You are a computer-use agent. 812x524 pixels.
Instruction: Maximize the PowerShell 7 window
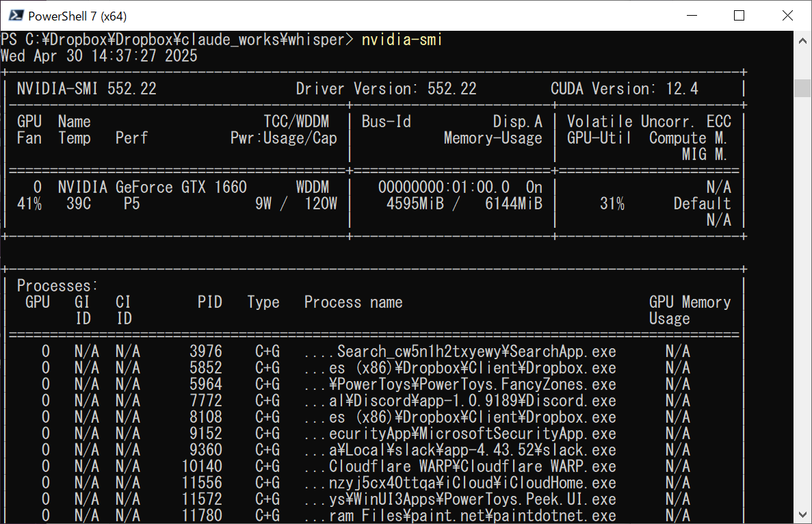[739, 16]
